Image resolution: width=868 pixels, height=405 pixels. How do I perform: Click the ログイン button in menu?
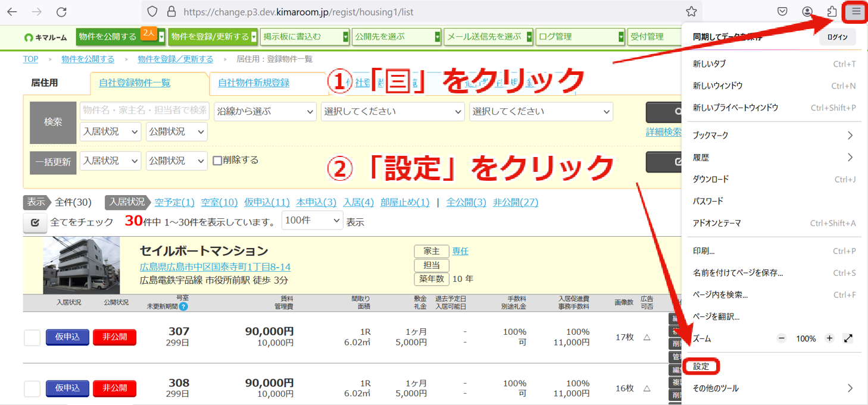coord(837,37)
